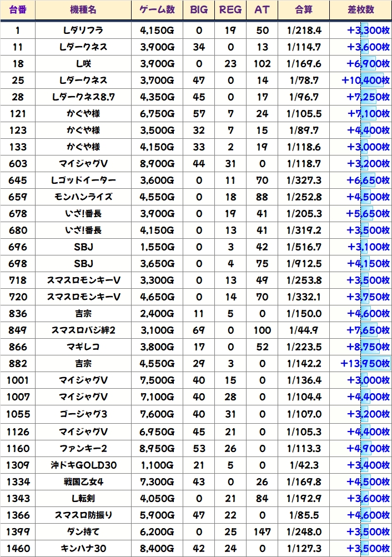Click the Lゴッドイーター machine name
This screenshot has width=392, height=557.
click(x=83, y=180)
